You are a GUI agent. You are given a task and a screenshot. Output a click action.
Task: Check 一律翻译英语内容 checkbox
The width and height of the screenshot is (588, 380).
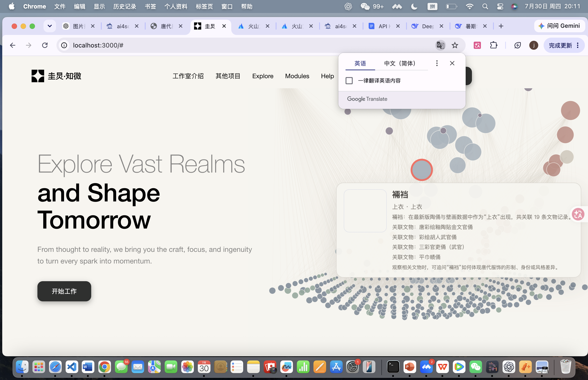(x=349, y=81)
